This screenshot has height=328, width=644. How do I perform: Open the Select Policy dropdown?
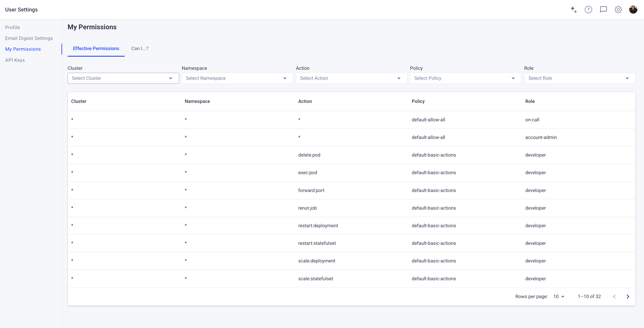tap(466, 78)
